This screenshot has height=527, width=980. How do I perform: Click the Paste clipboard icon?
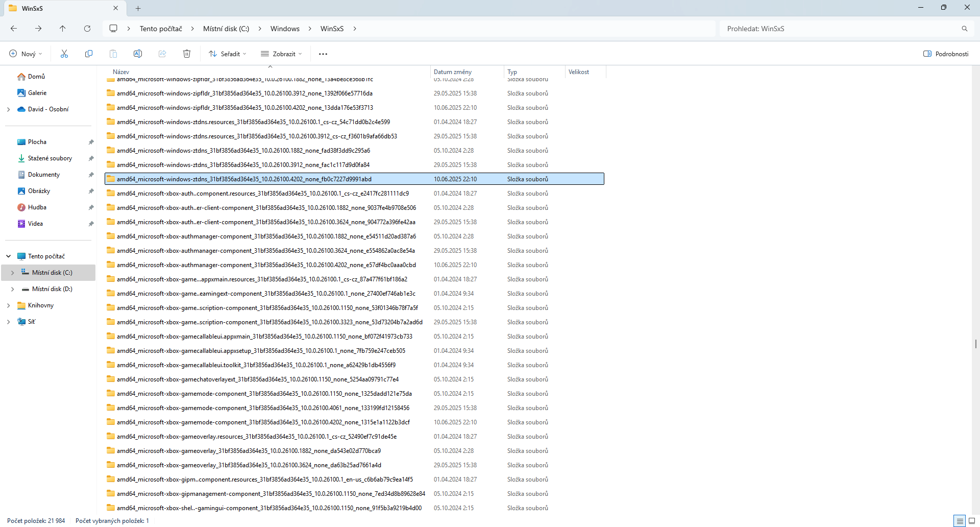tap(113, 54)
